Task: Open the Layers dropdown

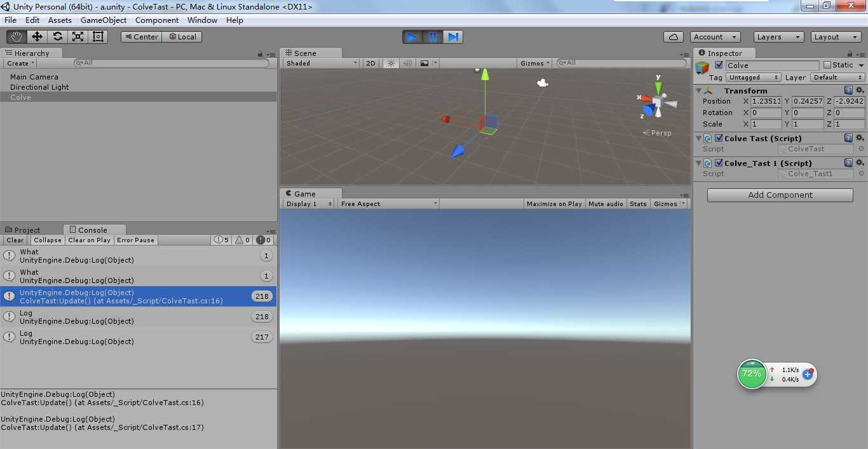Action: pos(778,37)
